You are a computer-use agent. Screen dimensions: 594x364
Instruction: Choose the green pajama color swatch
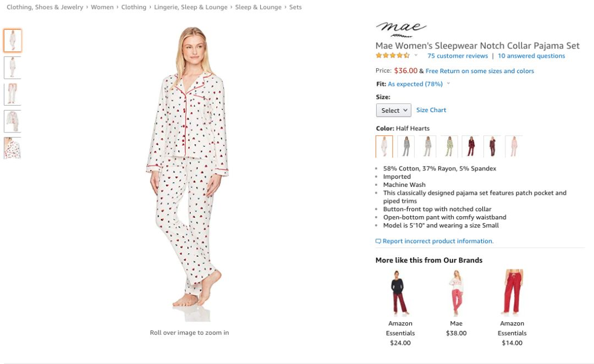[x=449, y=146]
